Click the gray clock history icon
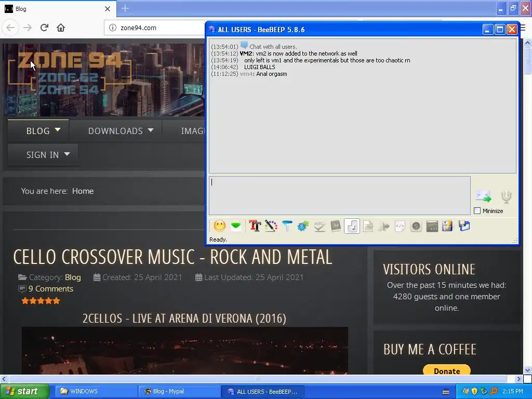 tap(416, 226)
